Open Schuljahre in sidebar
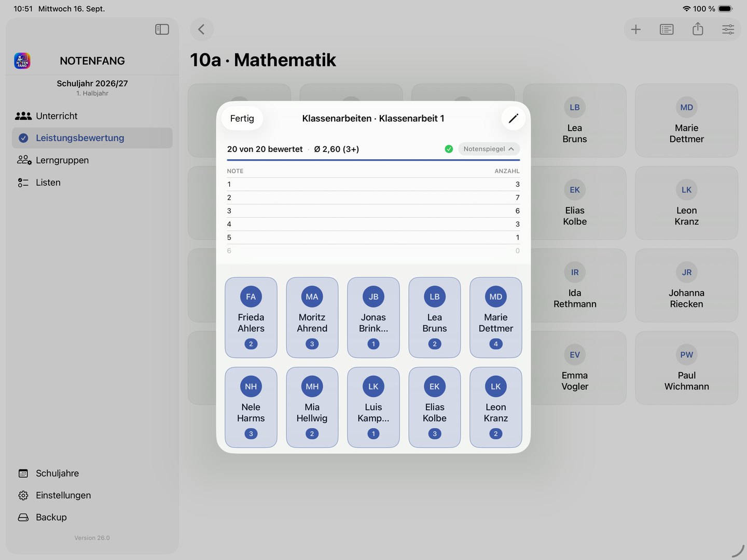 (x=92, y=473)
